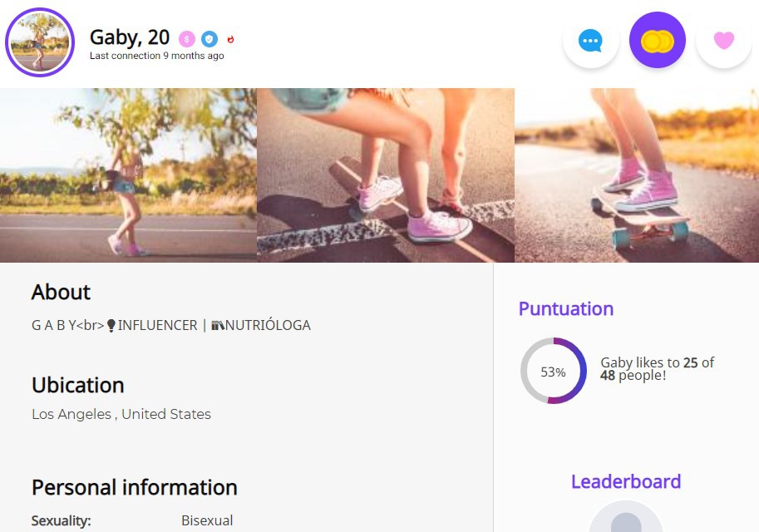Viewport: 759px width, 532px height.
Task: Open the third longboard photo
Action: click(637, 175)
